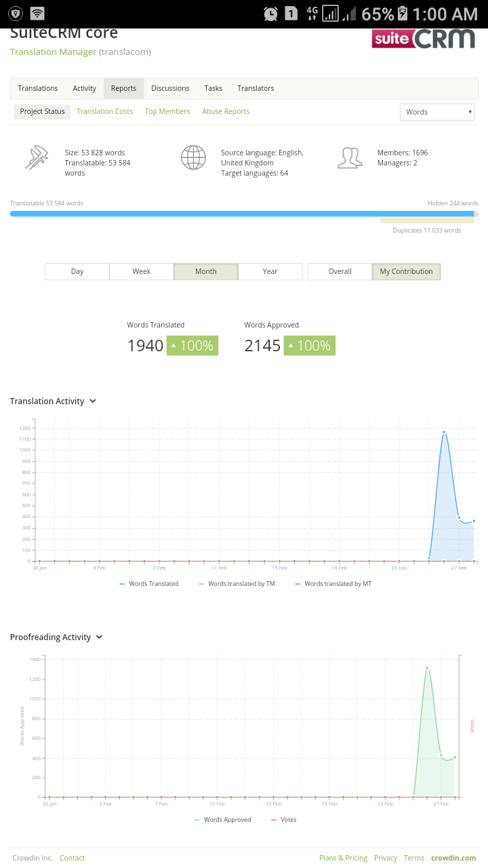Tap the Wi-Fi status bar icon
The width and height of the screenshot is (488, 868).
pyautogui.click(x=37, y=14)
